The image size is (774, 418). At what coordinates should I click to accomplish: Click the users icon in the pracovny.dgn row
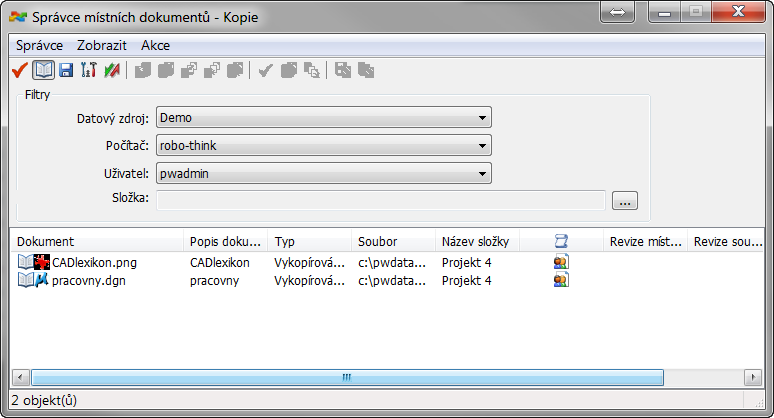point(561,281)
